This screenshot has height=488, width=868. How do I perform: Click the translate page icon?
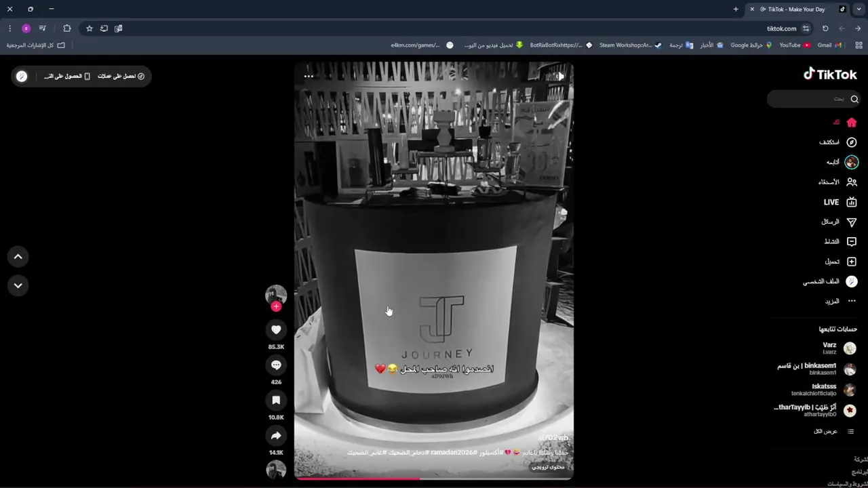pos(119,28)
